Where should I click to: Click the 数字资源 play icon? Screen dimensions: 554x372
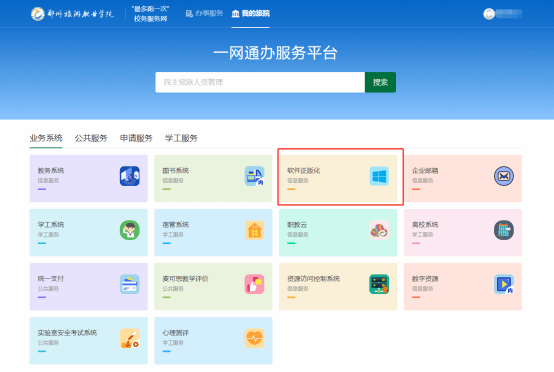pyautogui.click(x=504, y=284)
